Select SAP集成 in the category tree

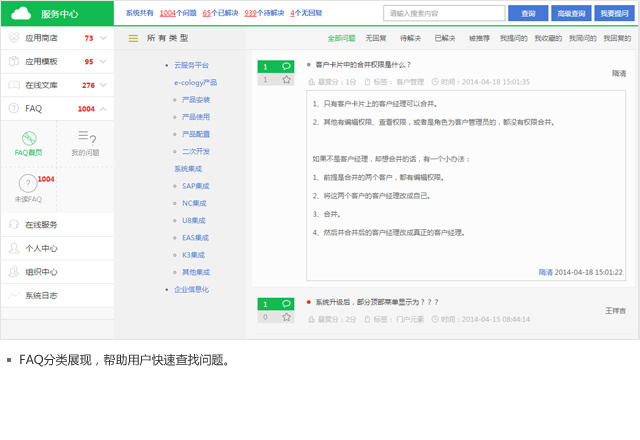195,186
